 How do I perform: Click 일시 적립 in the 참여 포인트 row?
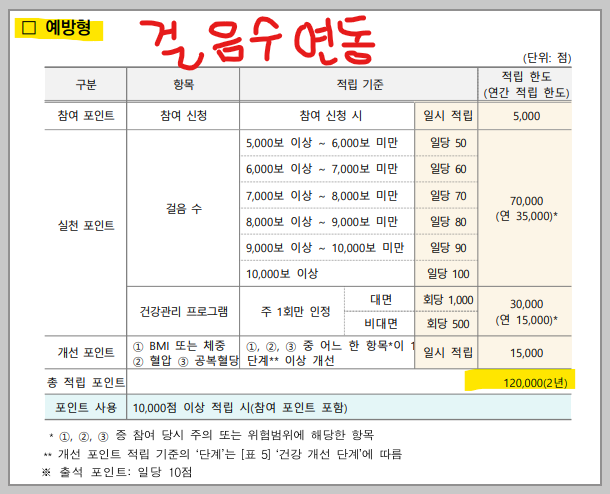click(448, 116)
